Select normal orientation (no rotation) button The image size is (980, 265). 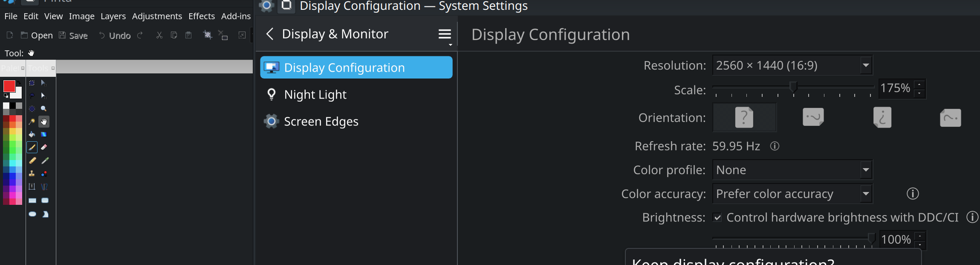tap(744, 117)
